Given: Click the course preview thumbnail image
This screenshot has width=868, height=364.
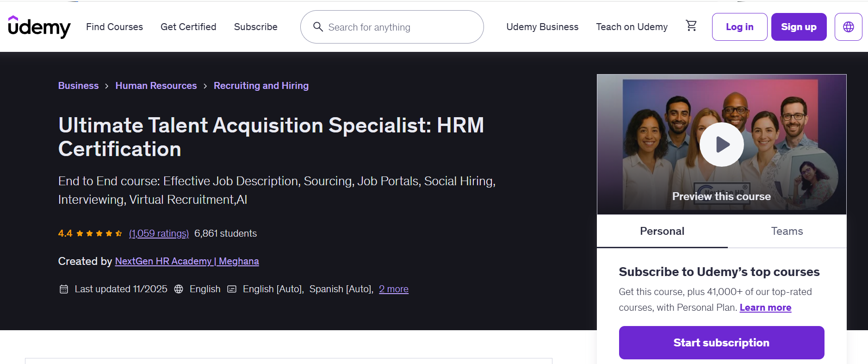Looking at the screenshot, I should click(721, 144).
